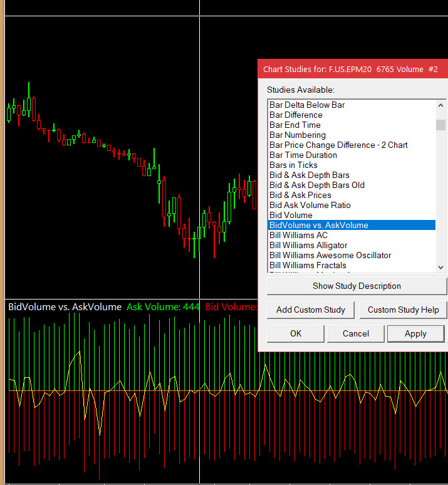This screenshot has height=485, width=448.
Task: Select Bars in Ticks study
Action: coord(352,165)
